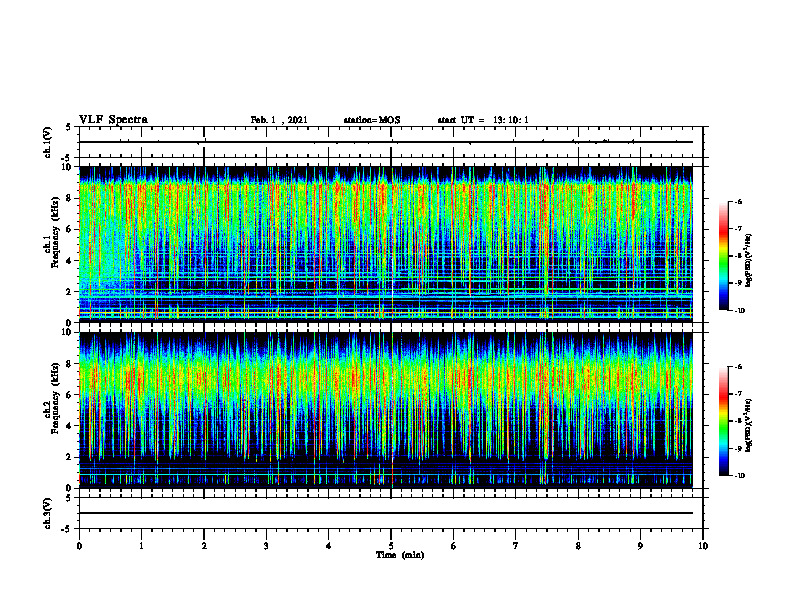Select the "start UT = 13:10: 1" text
The width and height of the screenshot is (792, 612).
tap(483, 120)
